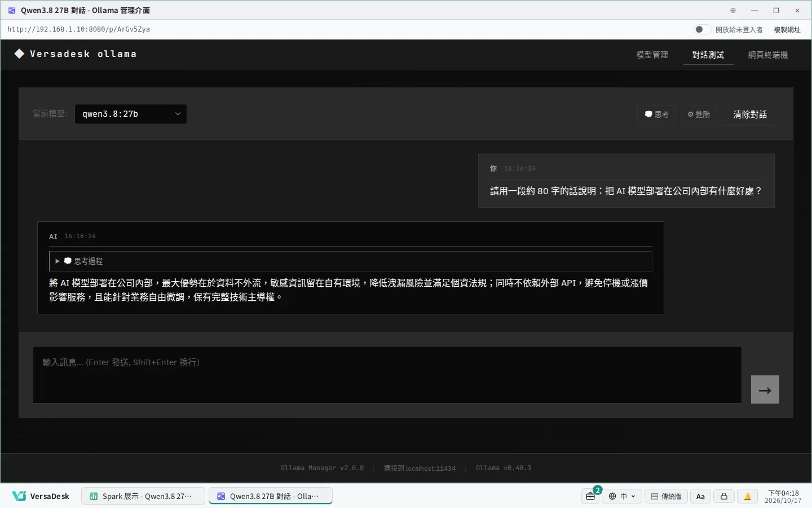Click the 清除對話 button
This screenshot has width=812, height=508.
point(750,114)
